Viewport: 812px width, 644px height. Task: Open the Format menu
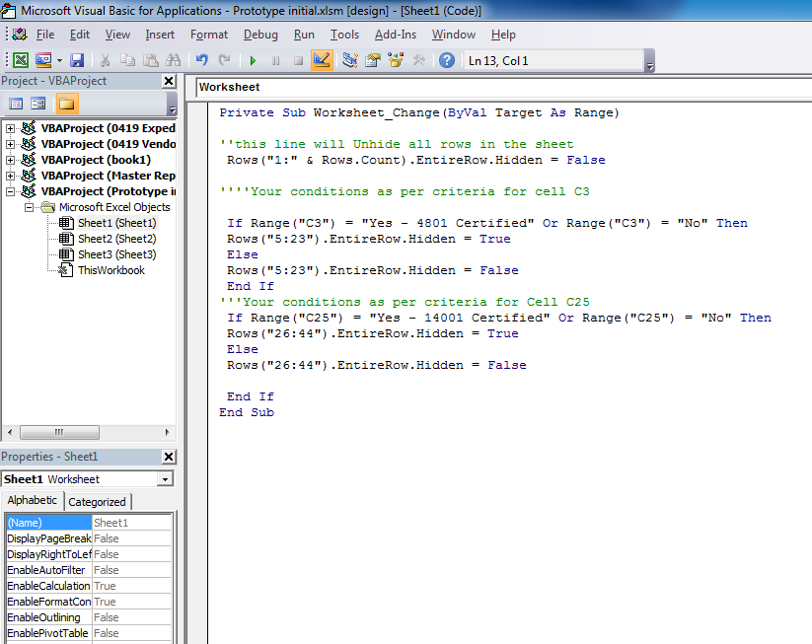click(209, 35)
